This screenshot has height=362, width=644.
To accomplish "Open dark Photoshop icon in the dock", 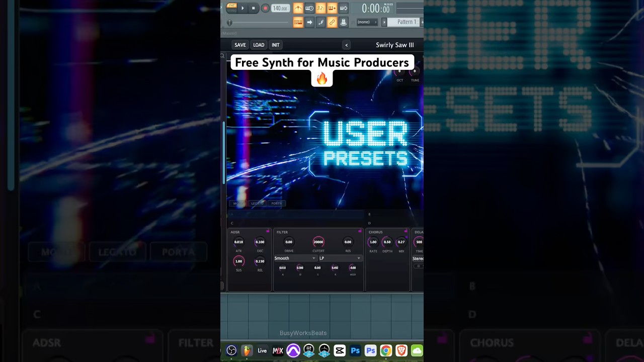I will [355, 350].
